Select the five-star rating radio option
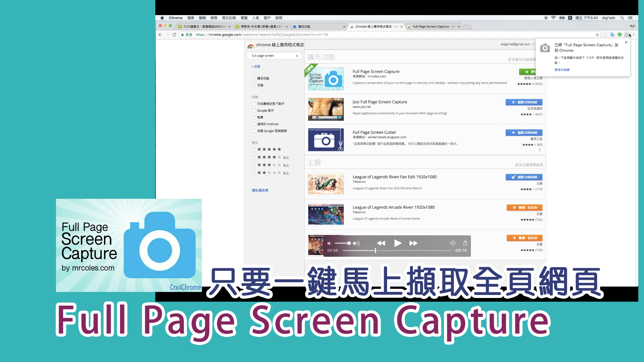The image size is (644, 362). coord(254,150)
